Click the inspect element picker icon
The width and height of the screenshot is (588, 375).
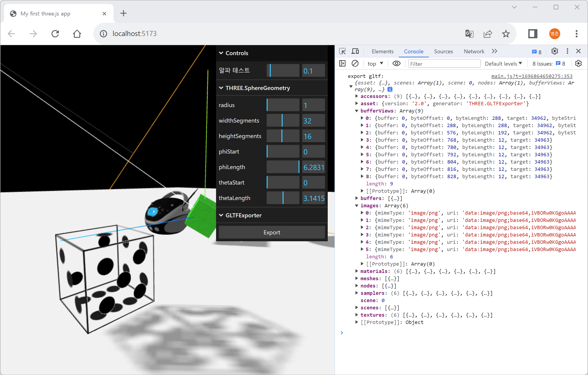point(342,51)
